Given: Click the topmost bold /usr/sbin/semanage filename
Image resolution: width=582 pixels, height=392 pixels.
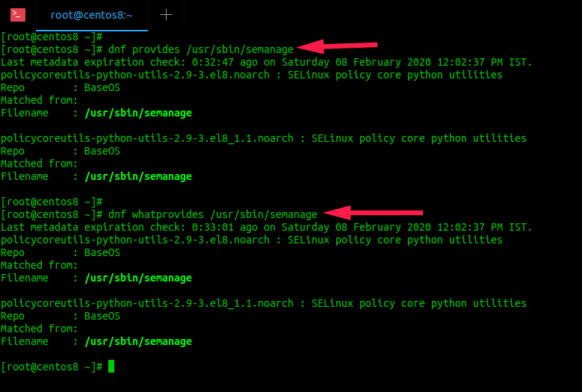Looking at the screenshot, I should (x=138, y=113).
